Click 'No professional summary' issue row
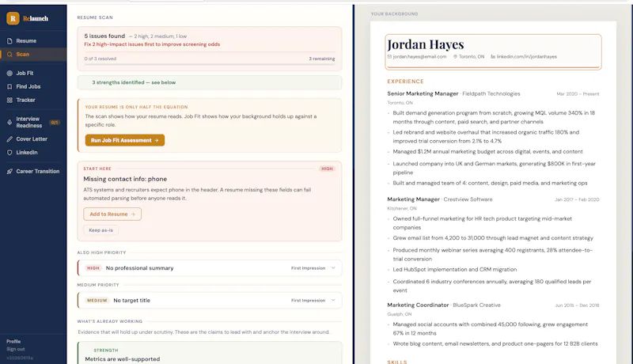 tap(210, 268)
